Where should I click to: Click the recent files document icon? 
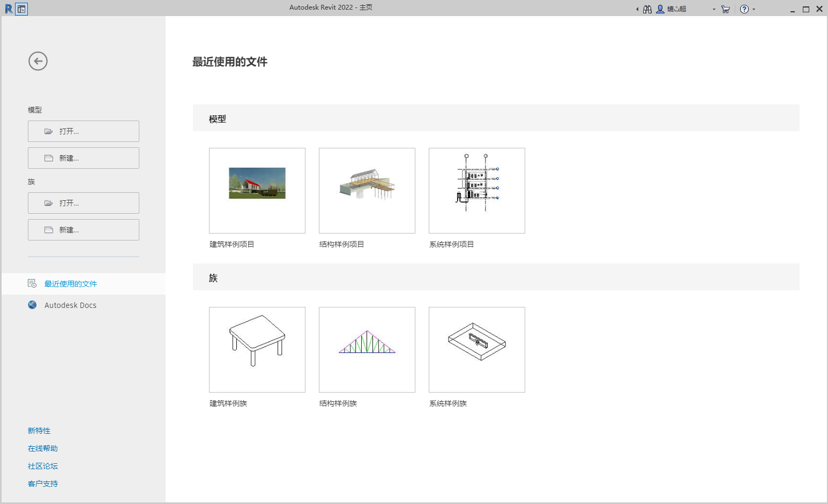click(32, 283)
